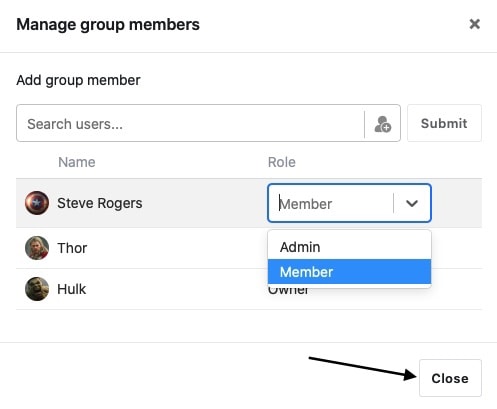Dismiss the dialog with the top X icon
This screenshot has height=409, width=497.
(x=474, y=24)
